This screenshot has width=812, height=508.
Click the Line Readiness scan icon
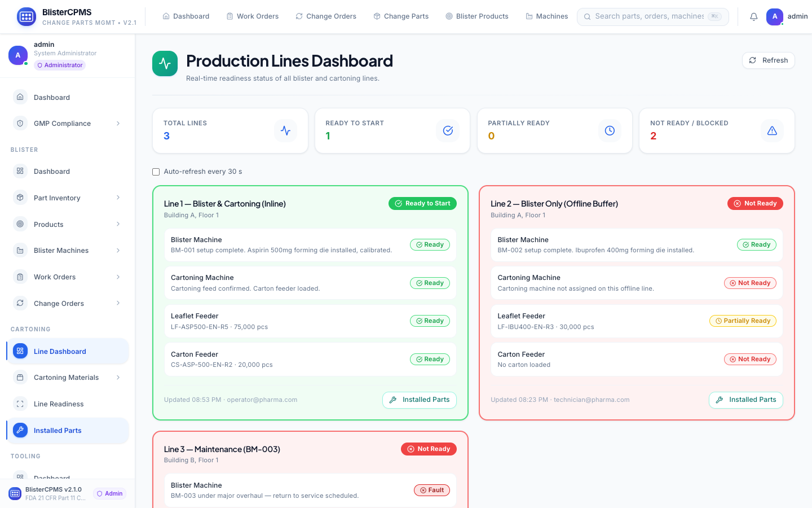pos(20,404)
